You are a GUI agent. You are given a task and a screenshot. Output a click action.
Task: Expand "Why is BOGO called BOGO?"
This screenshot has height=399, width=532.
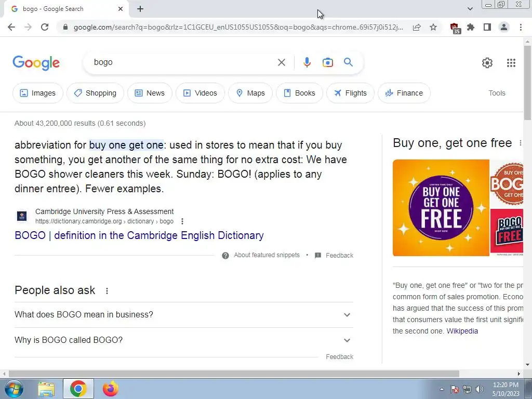[x=183, y=340]
